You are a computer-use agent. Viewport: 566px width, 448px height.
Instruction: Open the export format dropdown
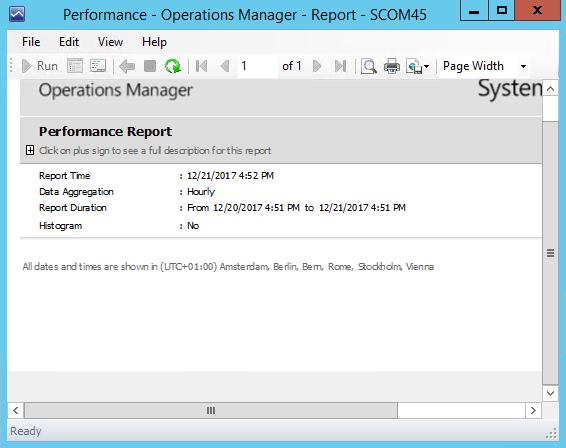(x=418, y=66)
